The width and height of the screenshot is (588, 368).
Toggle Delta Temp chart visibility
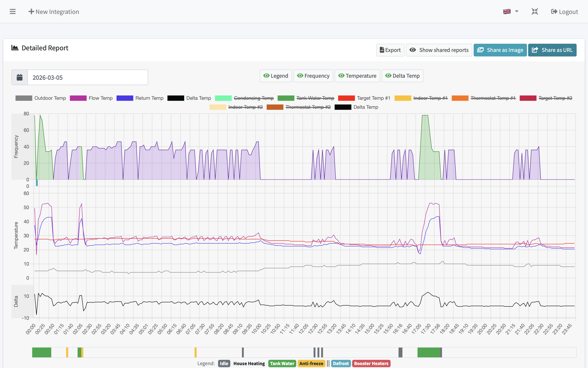coord(402,76)
